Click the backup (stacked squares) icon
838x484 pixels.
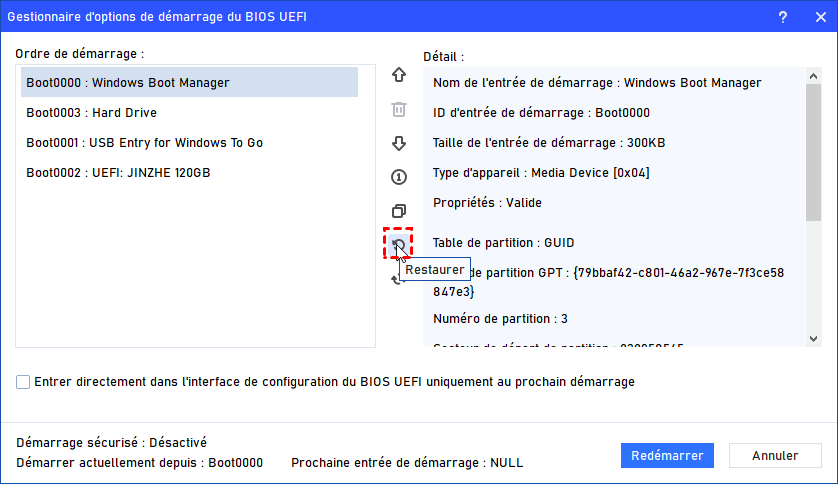pos(399,211)
